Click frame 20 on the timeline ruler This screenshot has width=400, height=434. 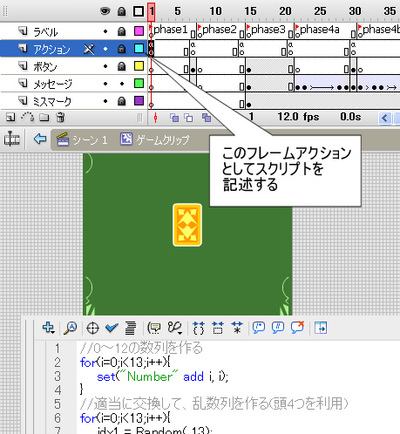285,12
